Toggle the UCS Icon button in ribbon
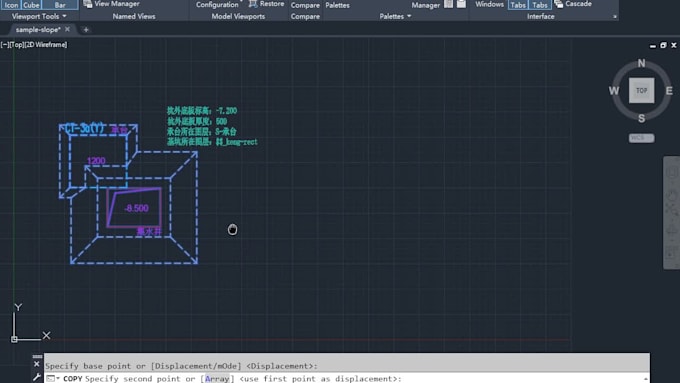 coord(11,5)
